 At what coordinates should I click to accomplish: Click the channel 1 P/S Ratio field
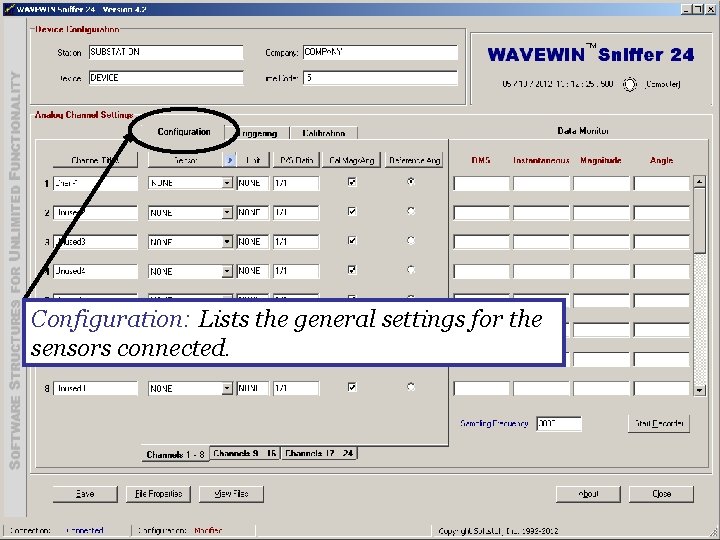pyautogui.click(x=296, y=183)
